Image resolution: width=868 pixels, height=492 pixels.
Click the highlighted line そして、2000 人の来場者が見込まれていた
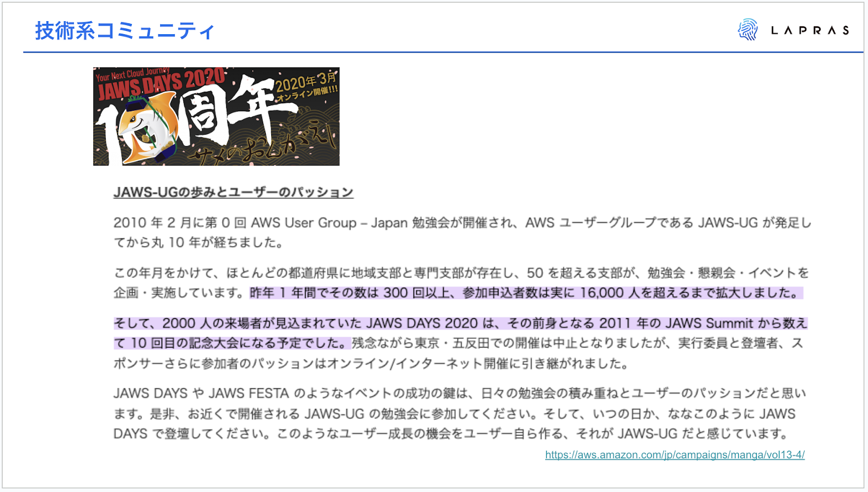coord(461,323)
